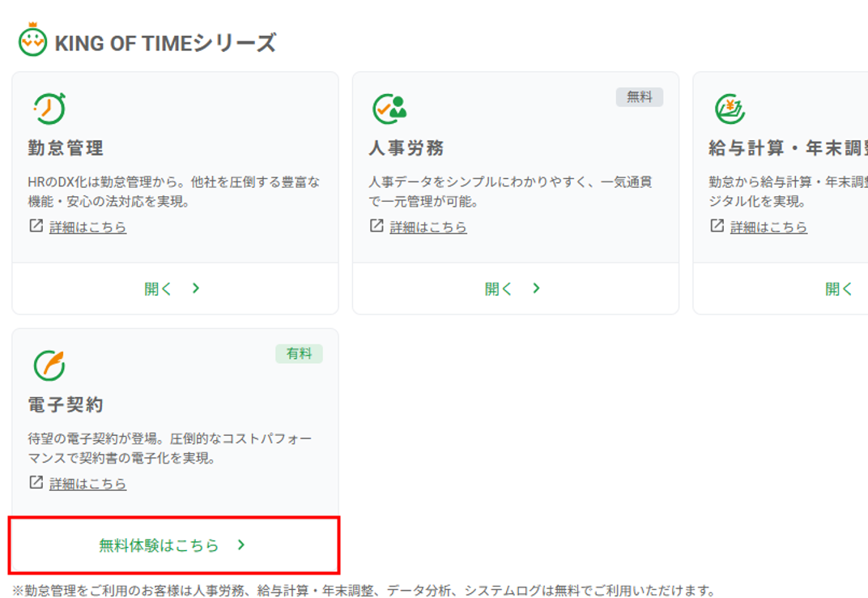Open 詳細はこちら link under 電子契約

(x=88, y=484)
